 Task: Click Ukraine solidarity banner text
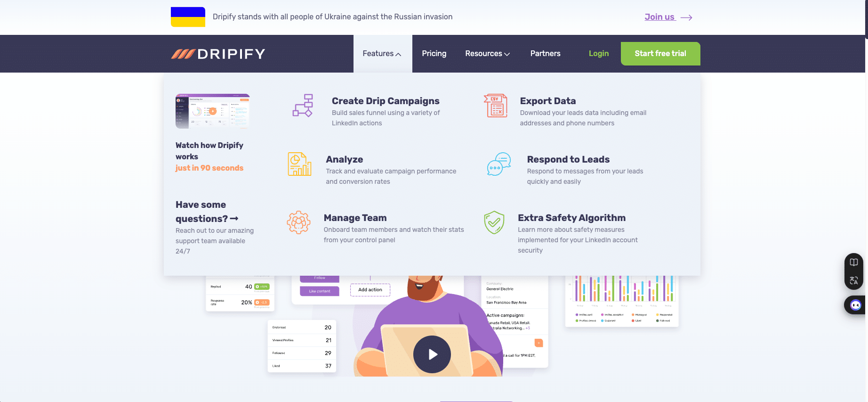click(333, 17)
